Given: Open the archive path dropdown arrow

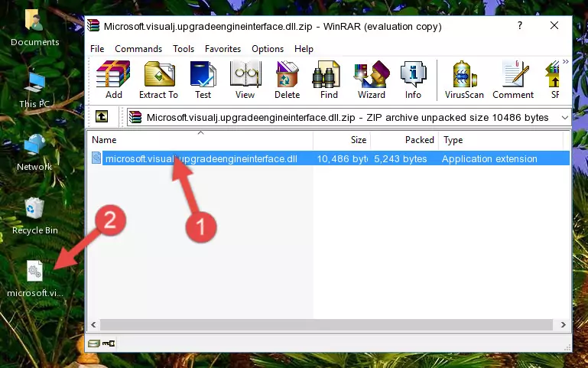Looking at the screenshot, I should [565, 118].
